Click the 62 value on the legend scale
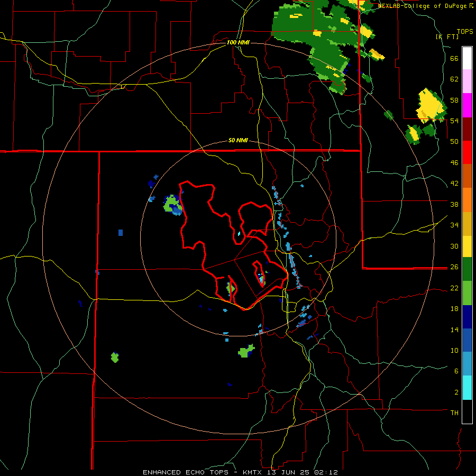This screenshot has width=476, height=476. 454,79
